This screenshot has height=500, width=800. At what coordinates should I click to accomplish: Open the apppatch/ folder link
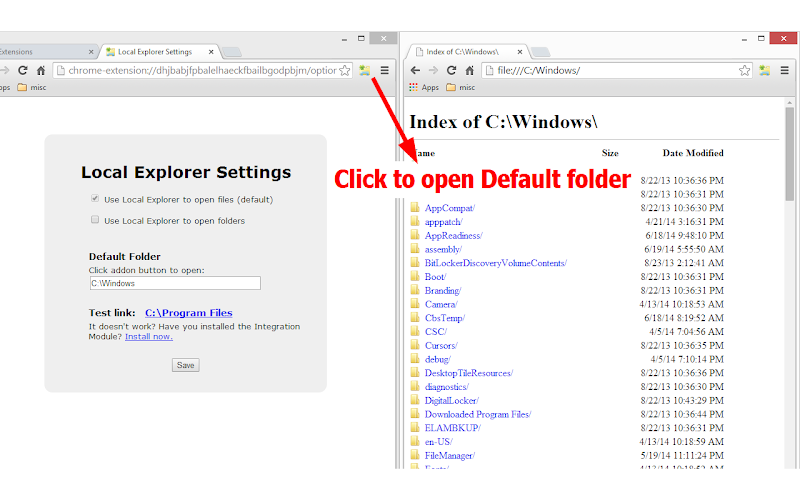[x=443, y=221]
